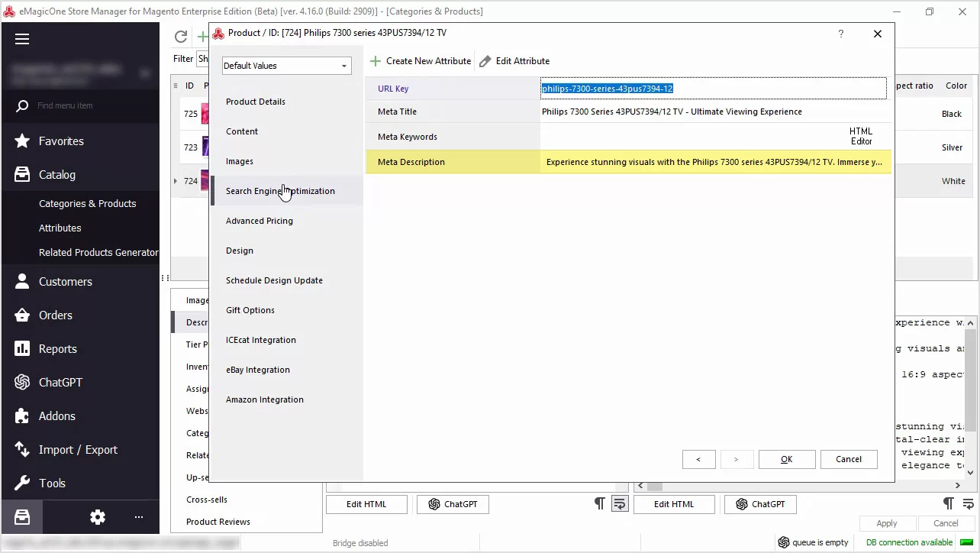Click the ID column header in the grid
The image size is (980, 553).
(x=189, y=86)
